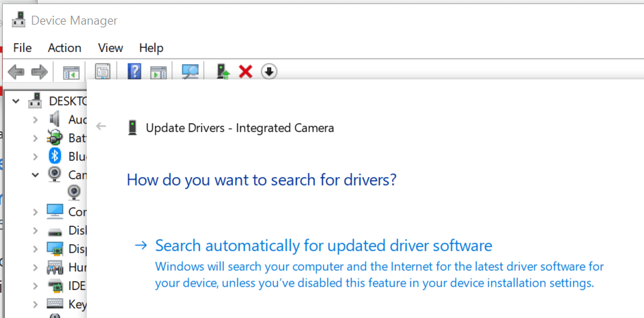This screenshot has height=318, width=644.
Task: Open Properties from the toolbar icon
Action: click(103, 71)
